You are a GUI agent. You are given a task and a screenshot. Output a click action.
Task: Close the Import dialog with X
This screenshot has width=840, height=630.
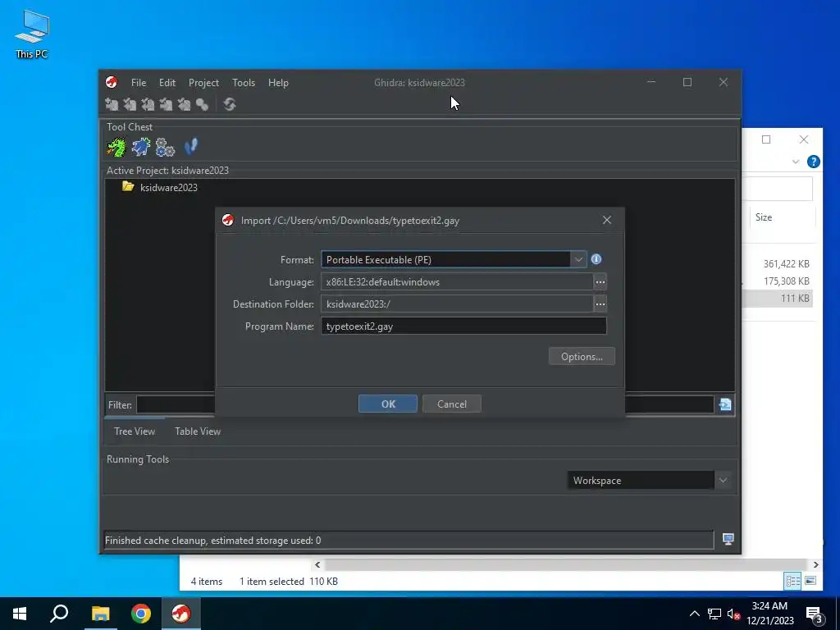[606, 220]
